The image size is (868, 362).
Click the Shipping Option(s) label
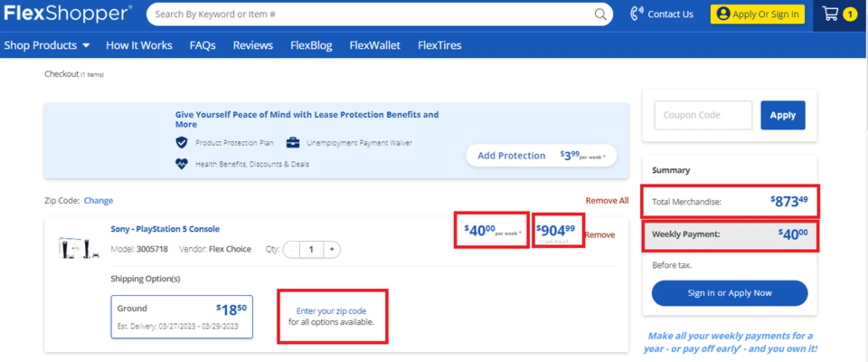point(145,279)
